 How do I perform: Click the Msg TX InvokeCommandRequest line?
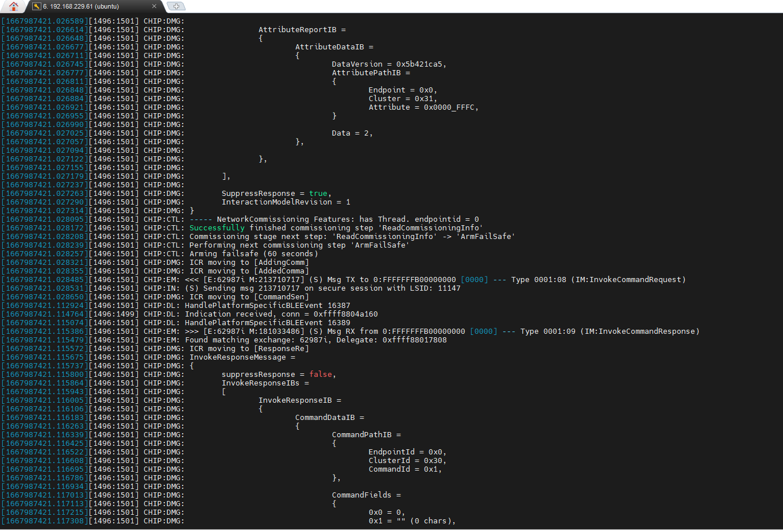coord(435,280)
